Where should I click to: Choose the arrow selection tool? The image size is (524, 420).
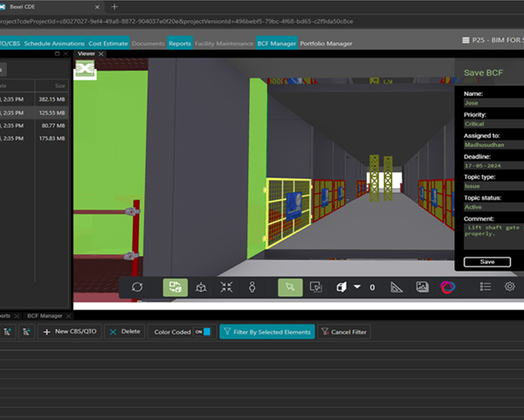click(291, 286)
